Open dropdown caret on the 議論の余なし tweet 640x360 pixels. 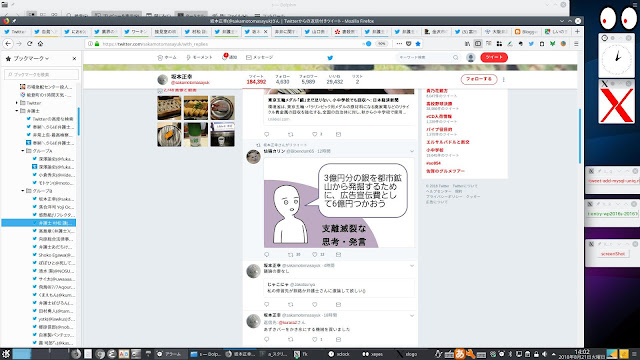point(412,266)
